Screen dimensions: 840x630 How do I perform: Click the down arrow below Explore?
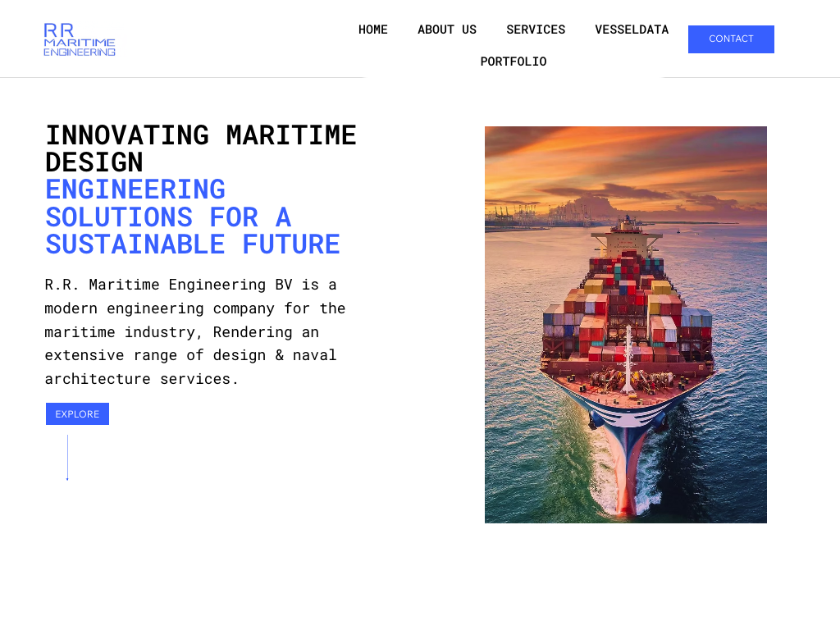[x=67, y=458]
